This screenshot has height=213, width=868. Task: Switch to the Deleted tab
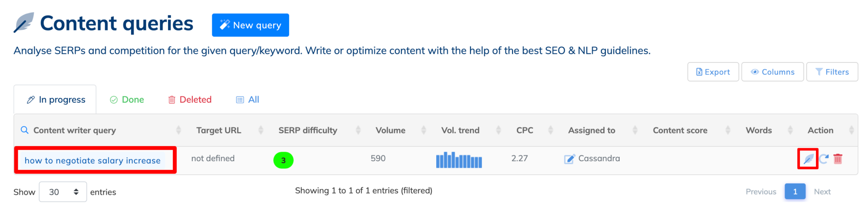point(190,100)
